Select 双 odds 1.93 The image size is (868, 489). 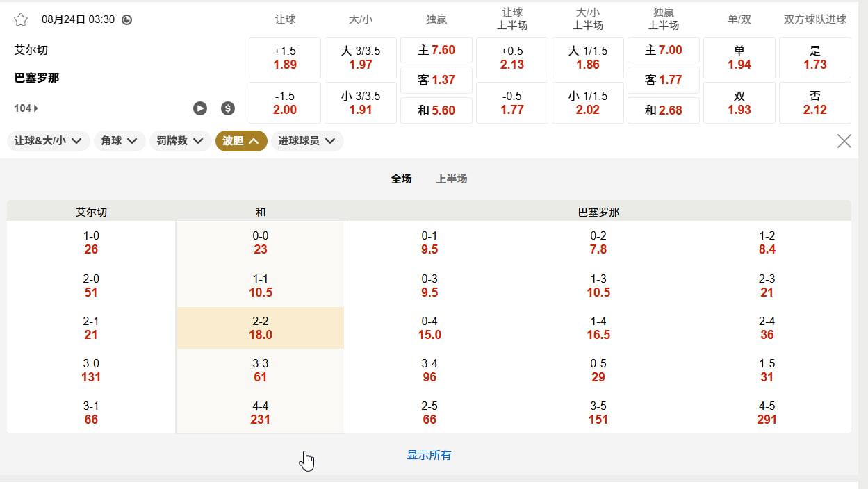tap(739, 103)
